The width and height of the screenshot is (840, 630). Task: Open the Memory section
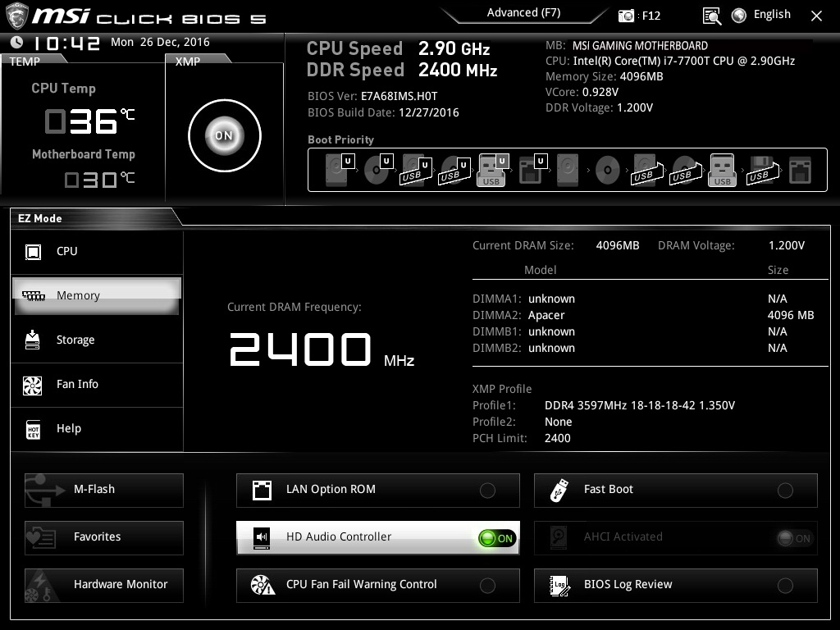point(97,296)
